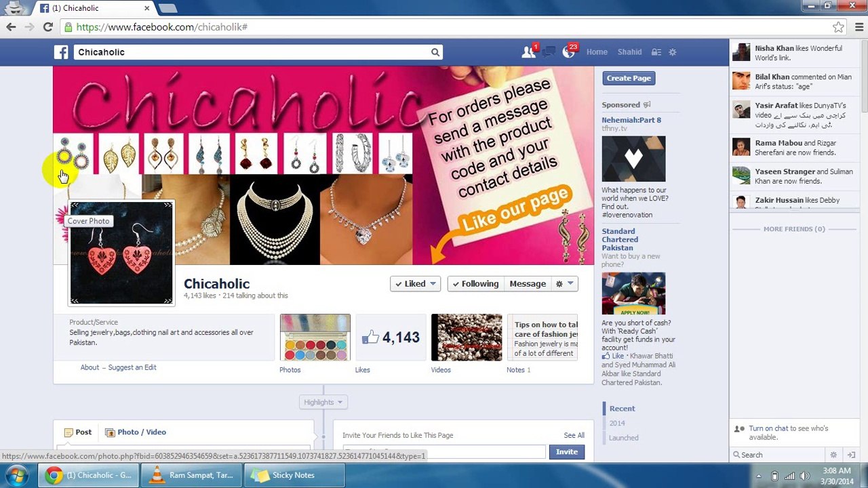The height and width of the screenshot is (488, 868).
Task: Open the Videos link
Action: [441, 370]
